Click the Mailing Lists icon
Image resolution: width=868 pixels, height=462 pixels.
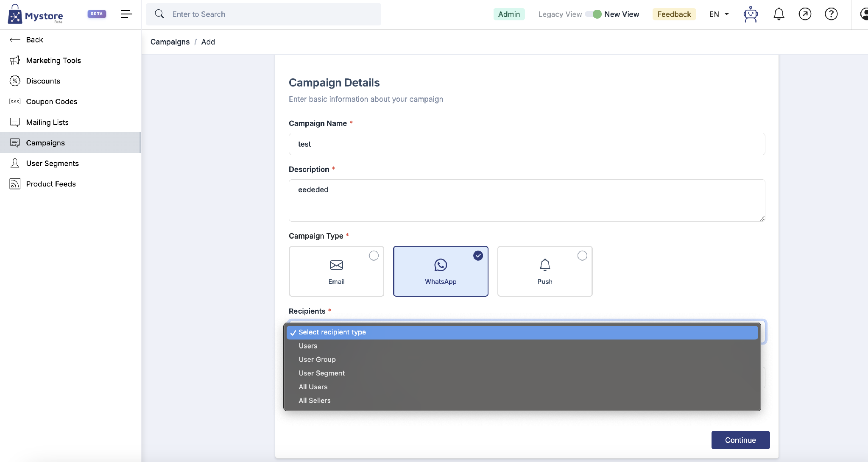tap(15, 122)
